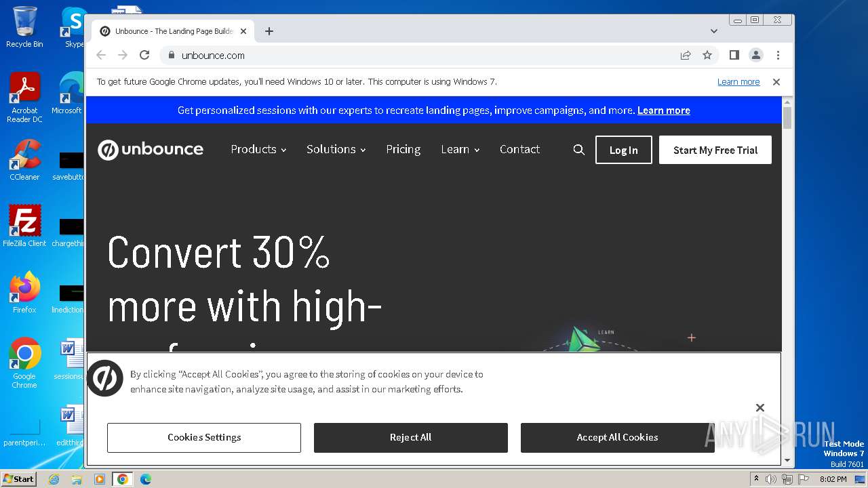Select the Unbounce browser tab
The height and width of the screenshot is (488, 868).
[x=173, y=31]
